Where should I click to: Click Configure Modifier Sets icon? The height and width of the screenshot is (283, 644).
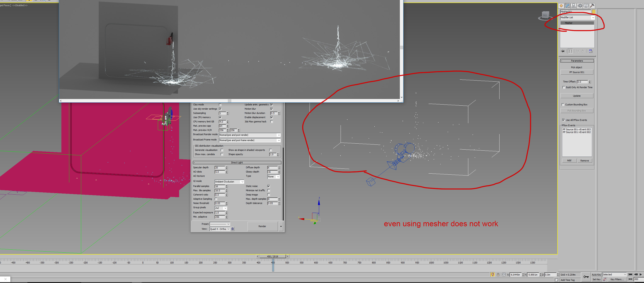pyautogui.click(x=590, y=51)
